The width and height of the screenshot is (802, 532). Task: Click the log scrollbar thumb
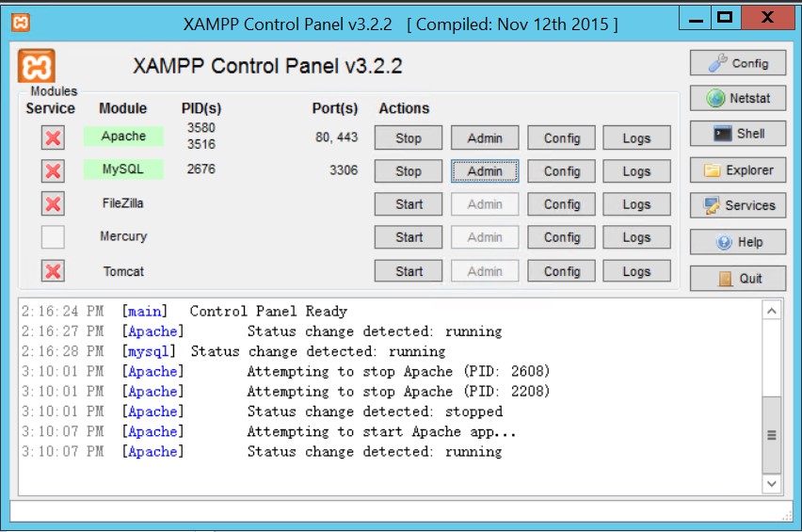(772, 435)
